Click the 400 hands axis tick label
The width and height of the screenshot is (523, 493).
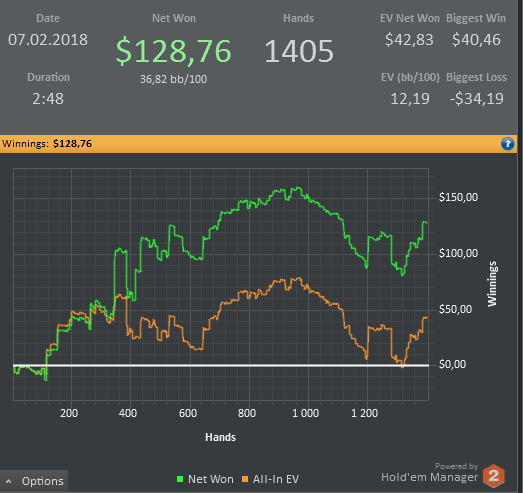[128, 413]
